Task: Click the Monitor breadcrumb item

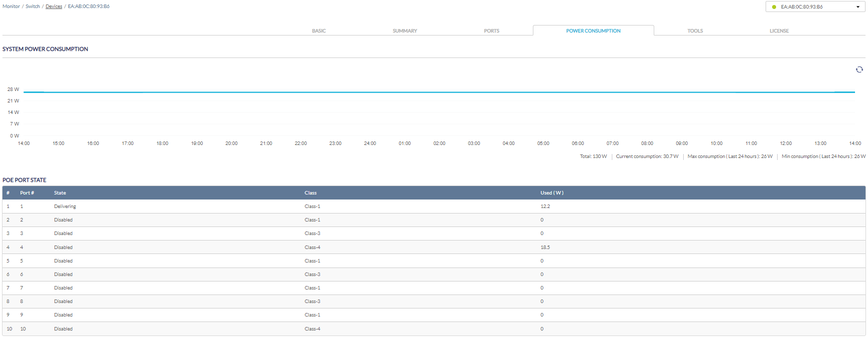Action: [11, 6]
